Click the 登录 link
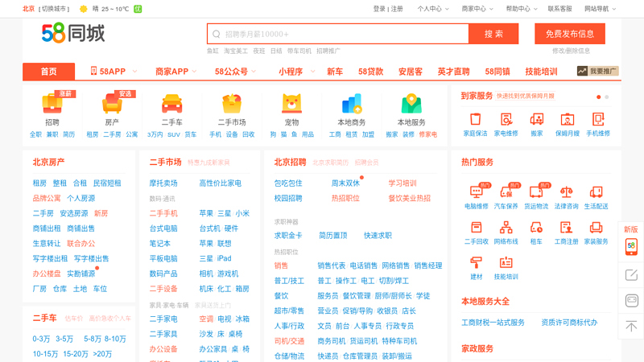Image resolution: width=644 pixels, height=362 pixels. (x=379, y=9)
